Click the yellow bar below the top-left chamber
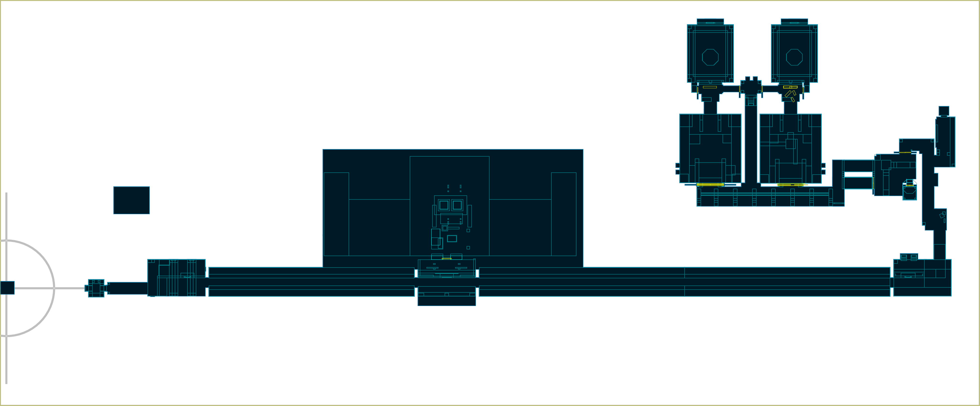Screen dimensions: 980x406 coord(709,87)
